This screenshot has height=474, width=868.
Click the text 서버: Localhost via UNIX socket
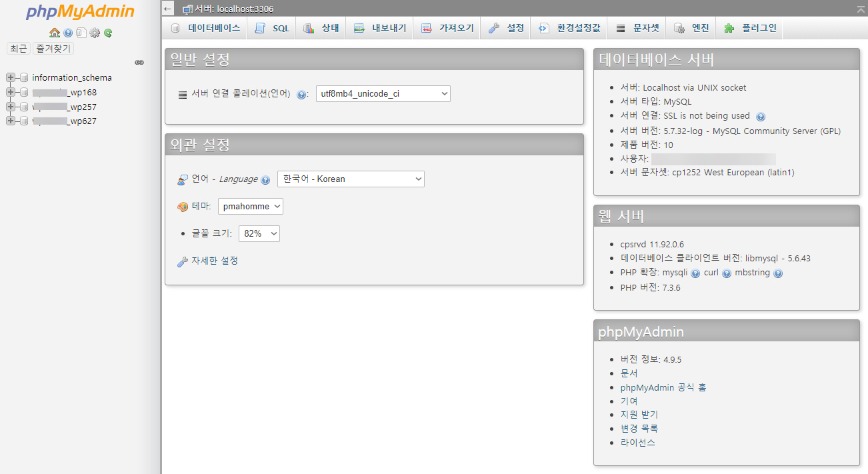click(683, 88)
